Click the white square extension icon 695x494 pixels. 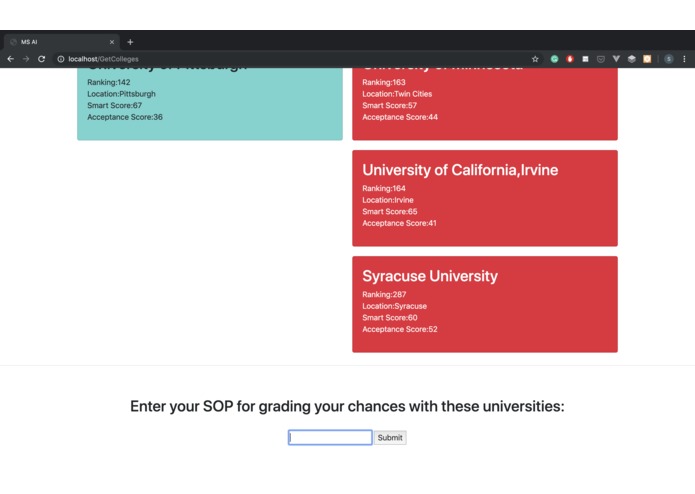coord(585,59)
